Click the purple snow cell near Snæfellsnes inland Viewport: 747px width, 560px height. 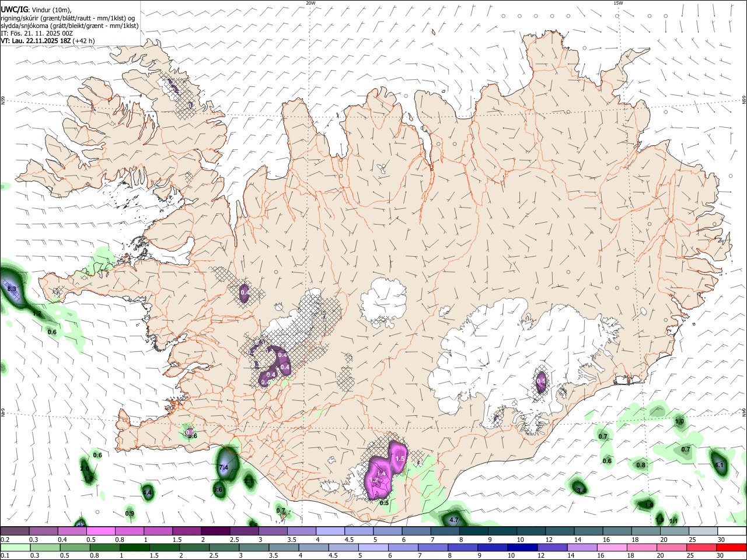click(x=245, y=292)
